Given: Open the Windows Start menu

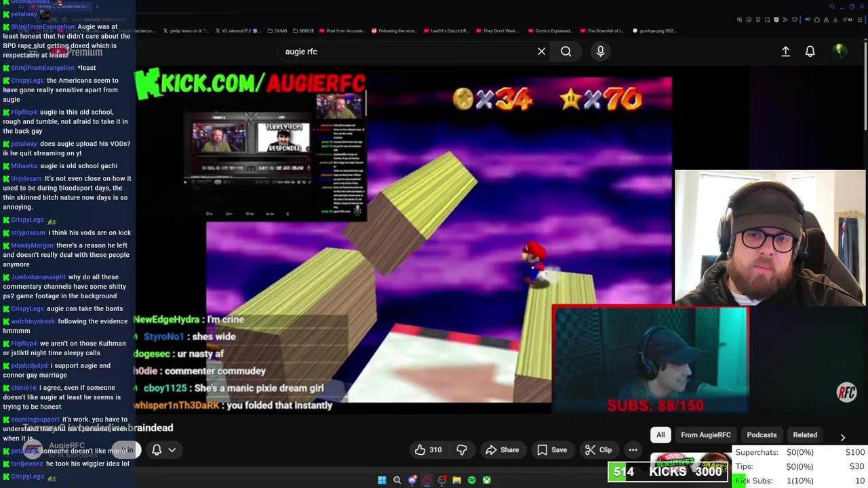Looking at the screenshot, I should click(x=382, y=480).
